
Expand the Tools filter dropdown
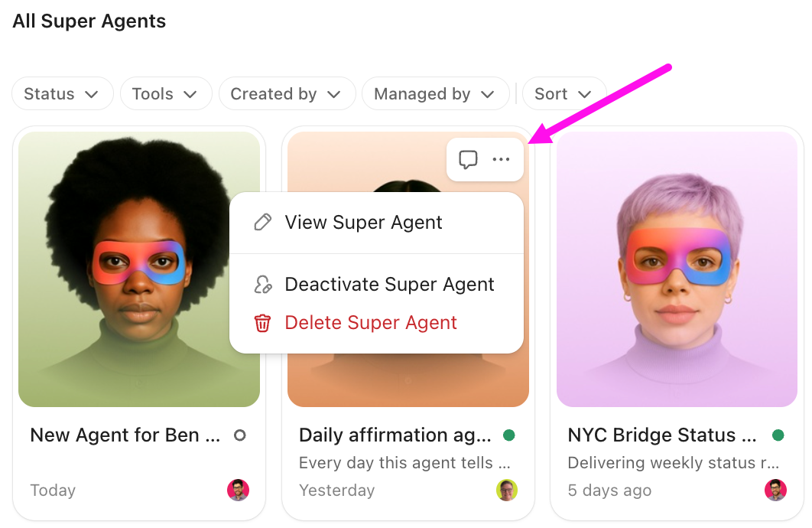(165, 94)
